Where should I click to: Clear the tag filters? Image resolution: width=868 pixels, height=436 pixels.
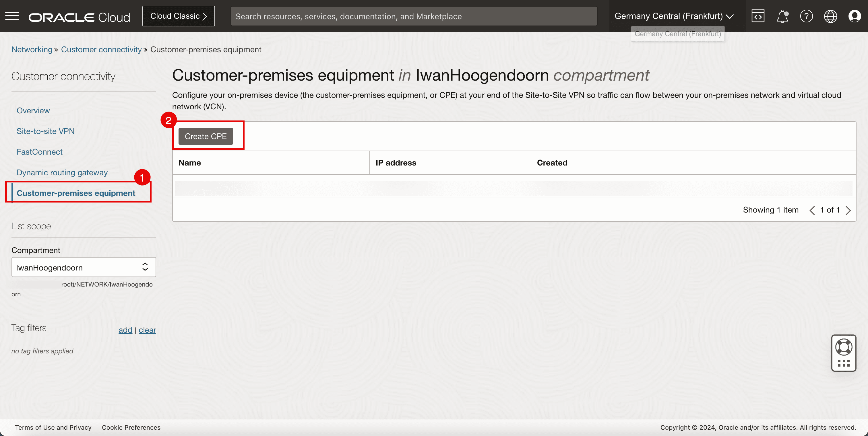[147, 330]
